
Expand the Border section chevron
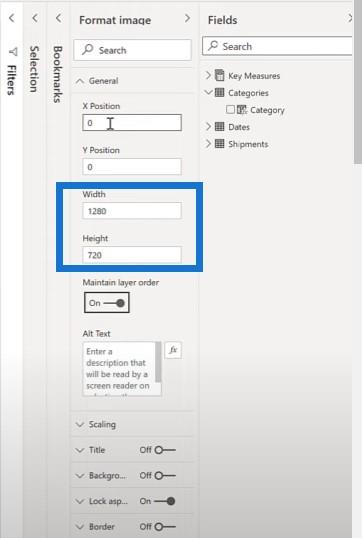pos(80,527)
